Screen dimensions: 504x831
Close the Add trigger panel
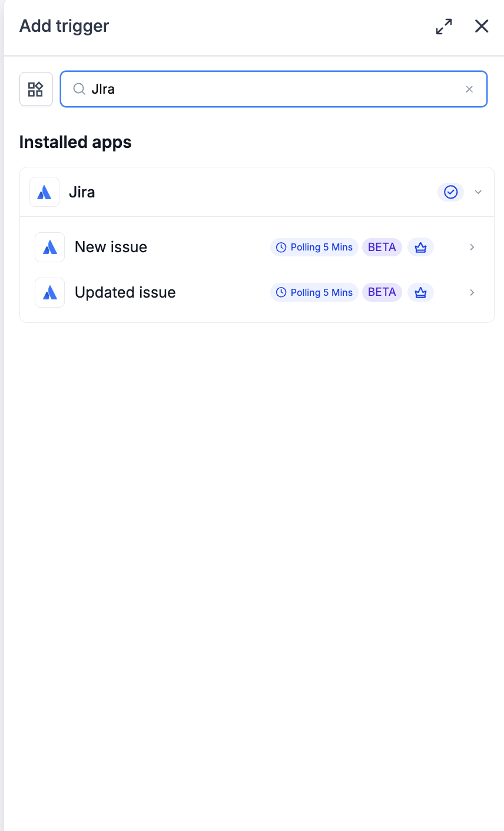482,26
